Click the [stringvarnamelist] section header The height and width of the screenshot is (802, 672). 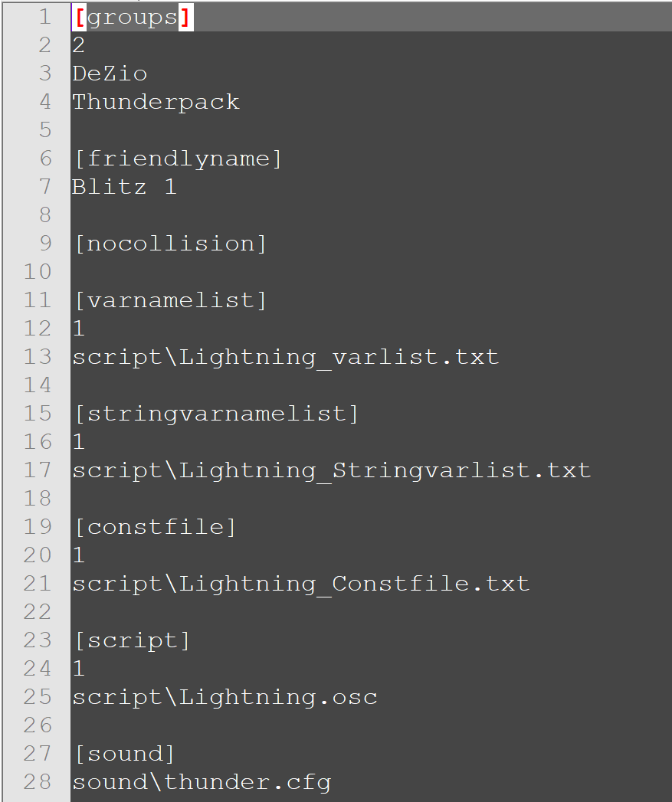tap(216, 414)
